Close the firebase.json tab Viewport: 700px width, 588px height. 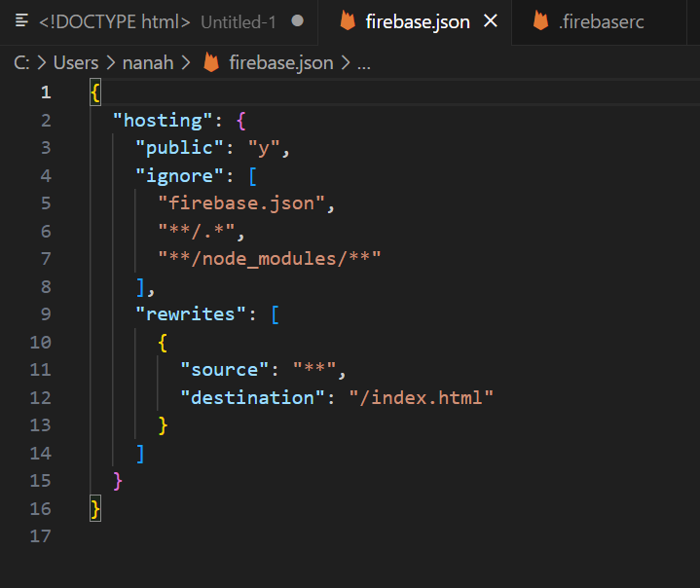(491, 21)
